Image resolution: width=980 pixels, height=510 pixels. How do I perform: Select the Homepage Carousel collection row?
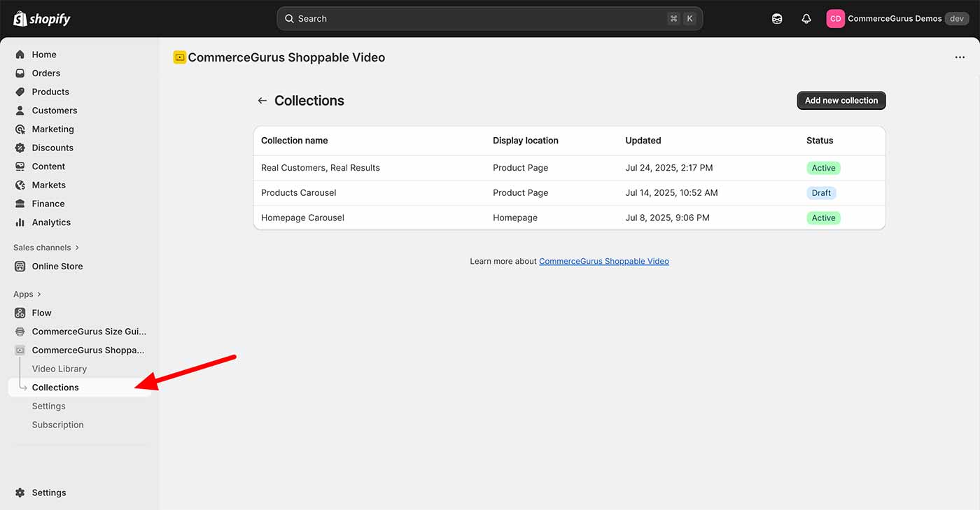[x=302, y=218]
